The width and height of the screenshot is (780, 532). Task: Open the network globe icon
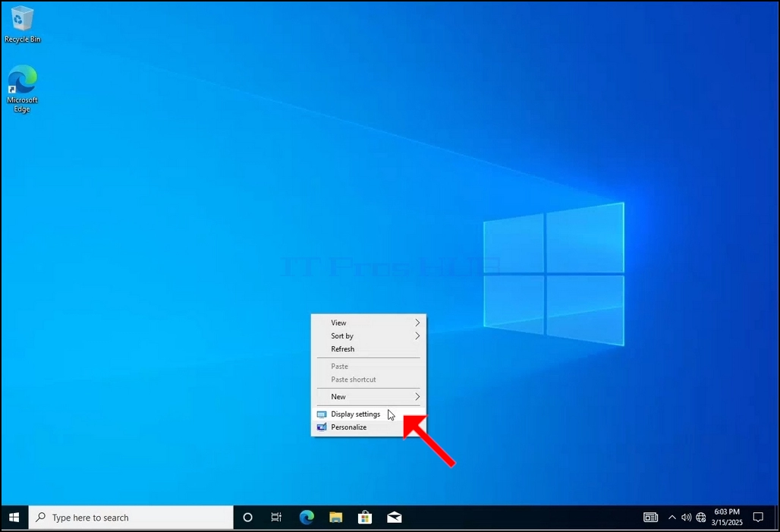(x=701, y=518)
